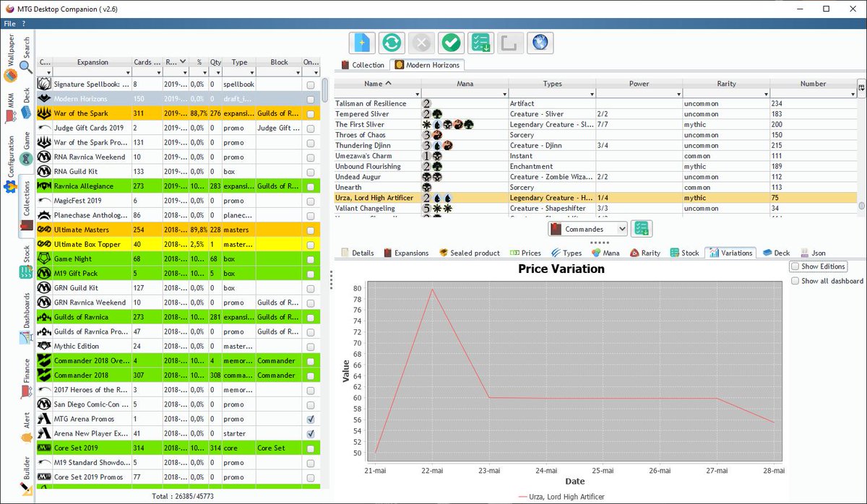Viewport: 867px width, 504px height.
Task: Open the Deck sidebar tab
Action: click(26, 104)
